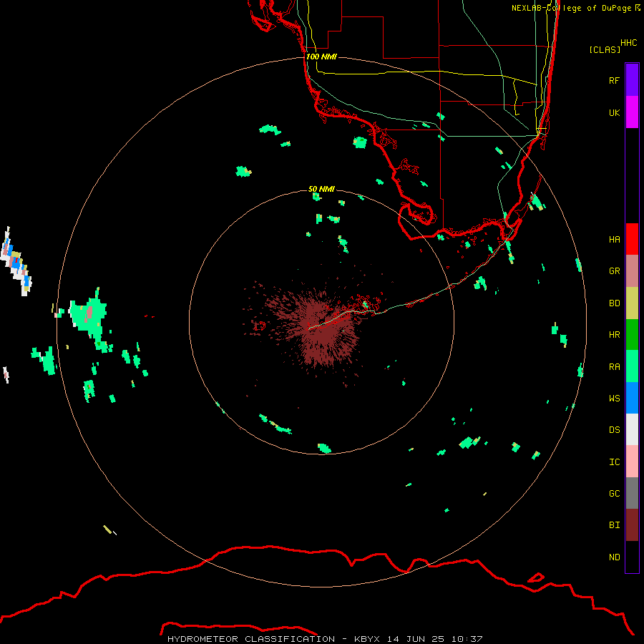Click the [CLAS] units label
Viewport: 644px width, 644px height.
coord(605,49)
